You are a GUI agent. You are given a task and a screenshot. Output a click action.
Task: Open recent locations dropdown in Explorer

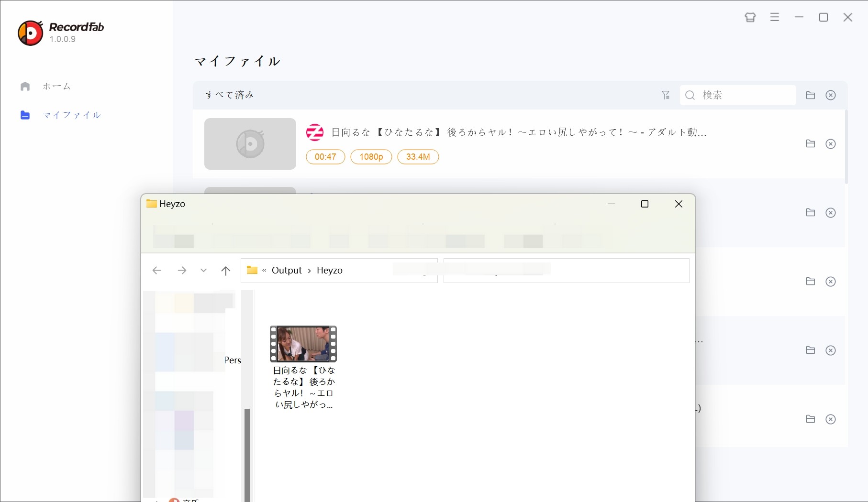tap(203, 271)
